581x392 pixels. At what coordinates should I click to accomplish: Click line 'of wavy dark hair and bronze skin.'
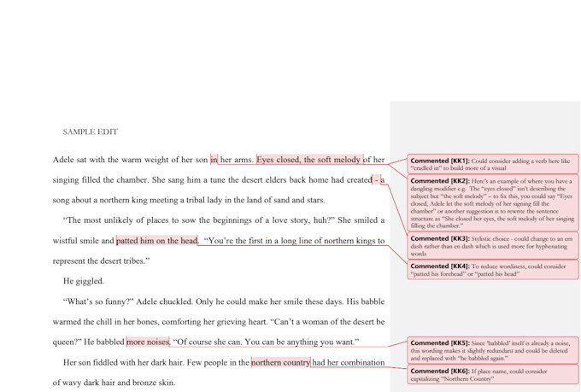(114, 383)
